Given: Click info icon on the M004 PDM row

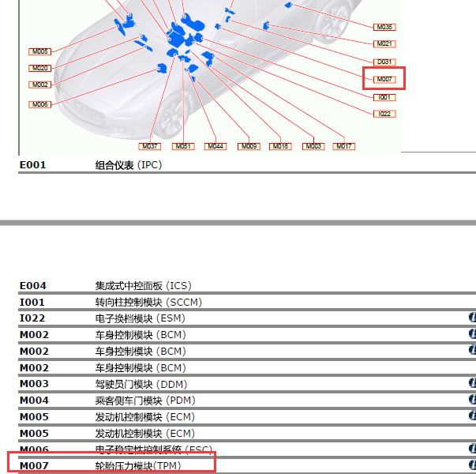Looking at the screenshot, I should [x=472, y=399].
